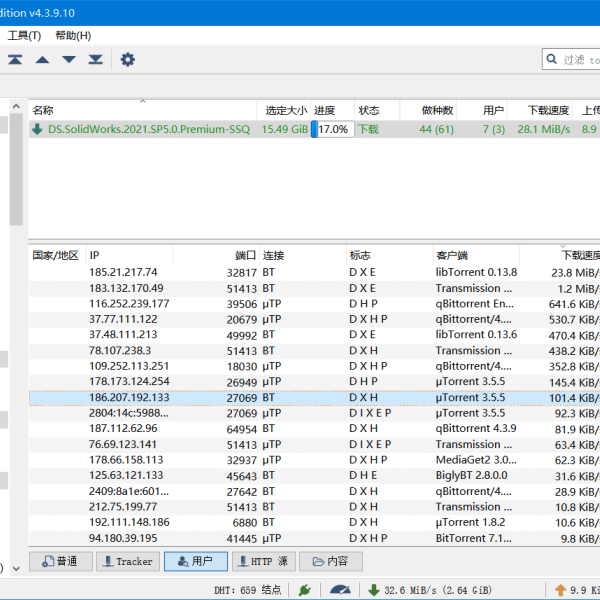Sort torrents by 状态 column
Screen dimensions: 600x600
tap(377, 111)
